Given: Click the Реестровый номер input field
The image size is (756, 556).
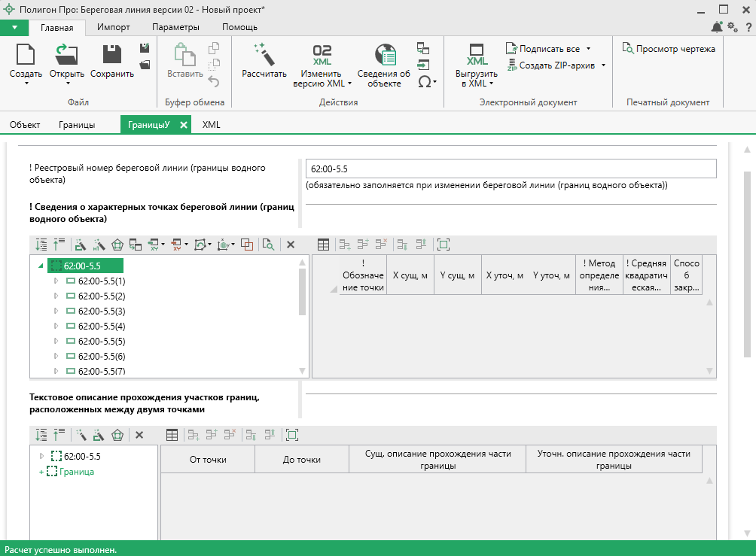Looking at the screenshot, I should 511,169.
